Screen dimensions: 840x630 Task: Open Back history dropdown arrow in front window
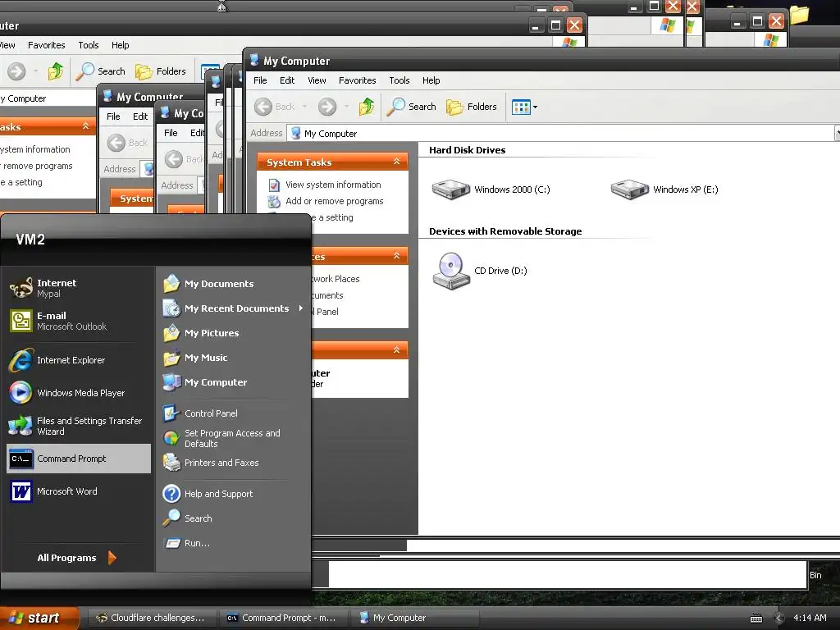click(305, 107)
